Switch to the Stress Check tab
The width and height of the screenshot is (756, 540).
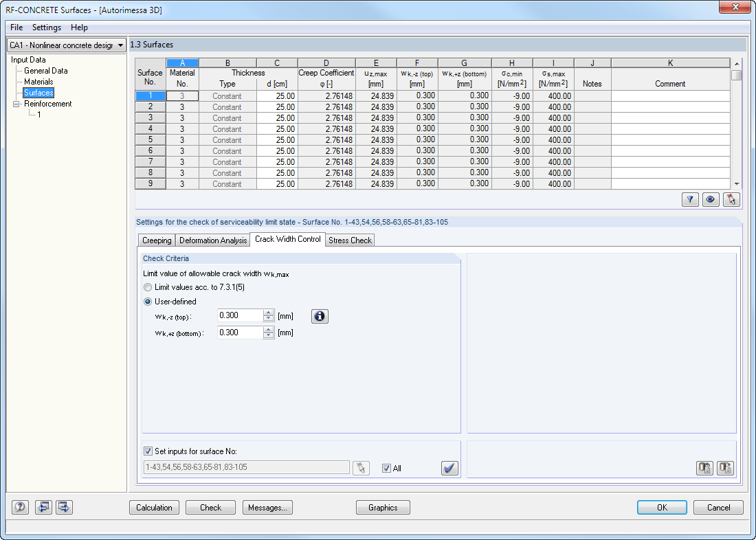click(x=350, y=240)
